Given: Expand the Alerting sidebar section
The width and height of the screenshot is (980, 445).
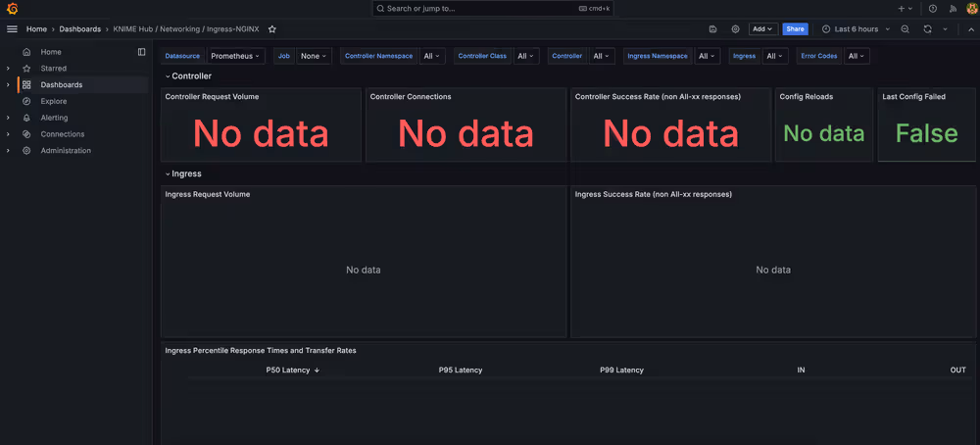Looking at the screenshot, I should (8, 118).
